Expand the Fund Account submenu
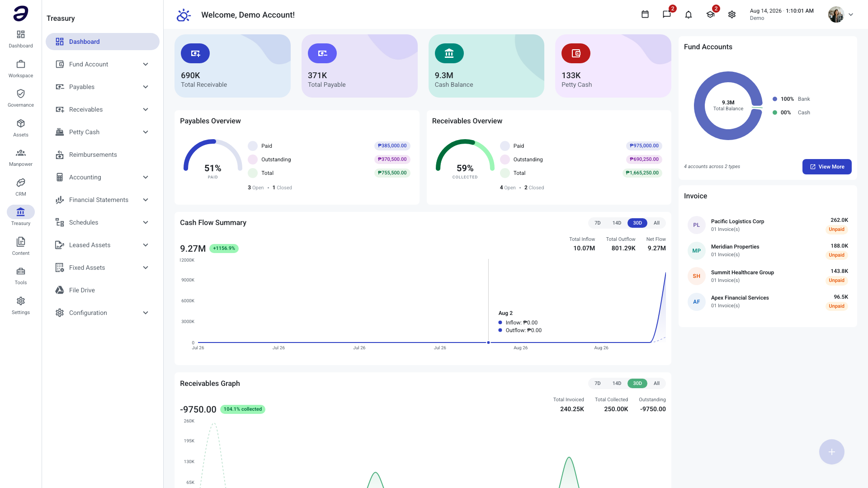 tap(146, 64)
